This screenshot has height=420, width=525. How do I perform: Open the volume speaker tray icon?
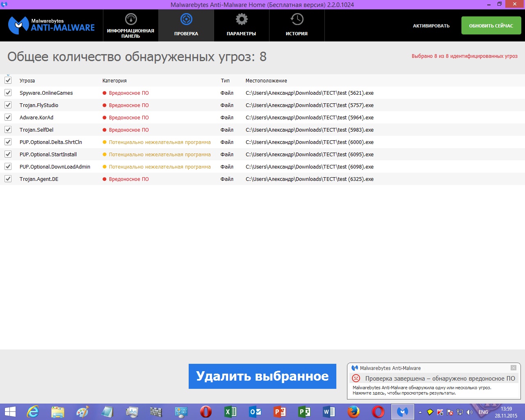point(470,412)
